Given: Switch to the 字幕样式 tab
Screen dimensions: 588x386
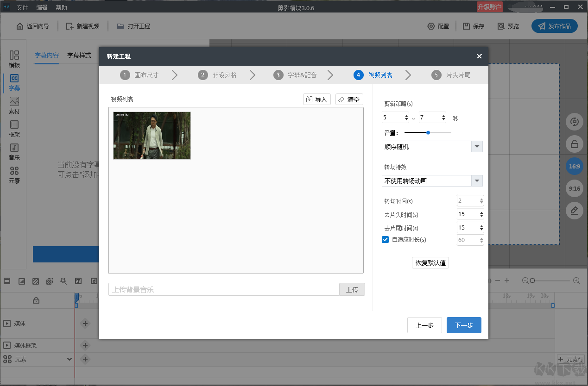Looking at the screenshot, I should coord(79,55).
